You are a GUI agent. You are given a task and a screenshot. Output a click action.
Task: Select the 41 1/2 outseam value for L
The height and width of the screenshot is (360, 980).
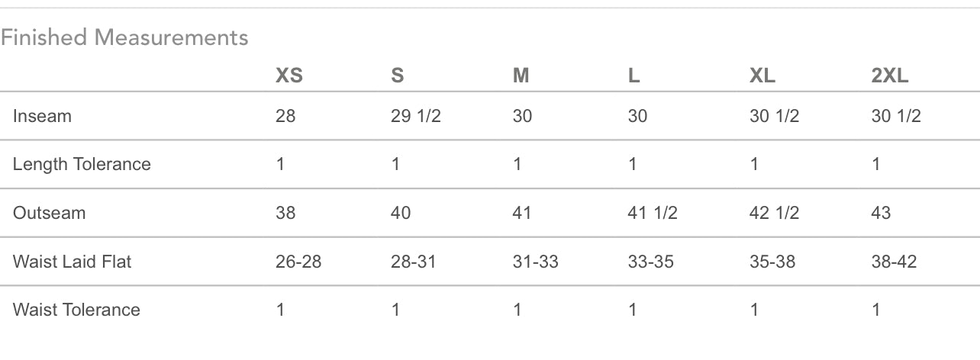click(x=652, y=213)
